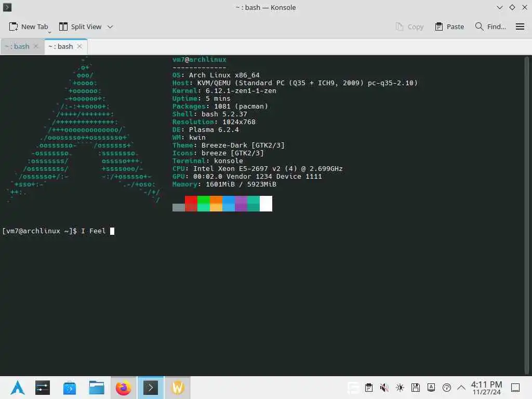Minimize the Konsole window
Image resolution: width=532 pixels, height=399 pixels.
point(499,7)
